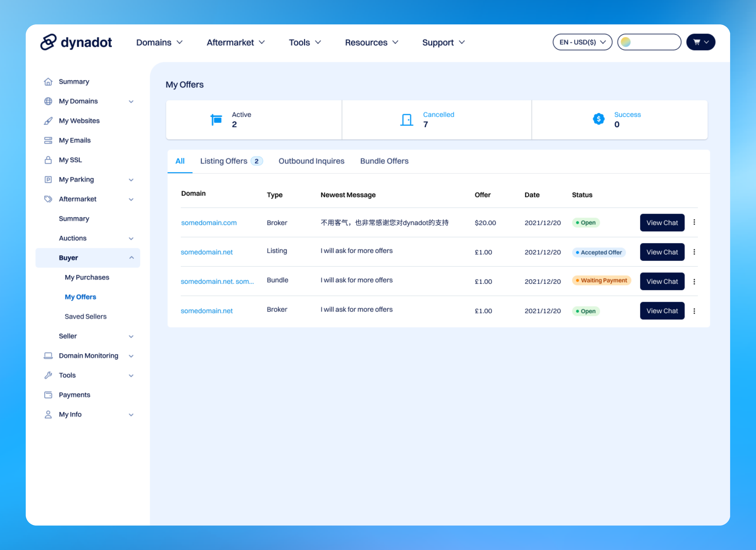Open the EN - USD($) currency dropdown
Viewport: 756px width, 550px height.
tap(582, 42)
